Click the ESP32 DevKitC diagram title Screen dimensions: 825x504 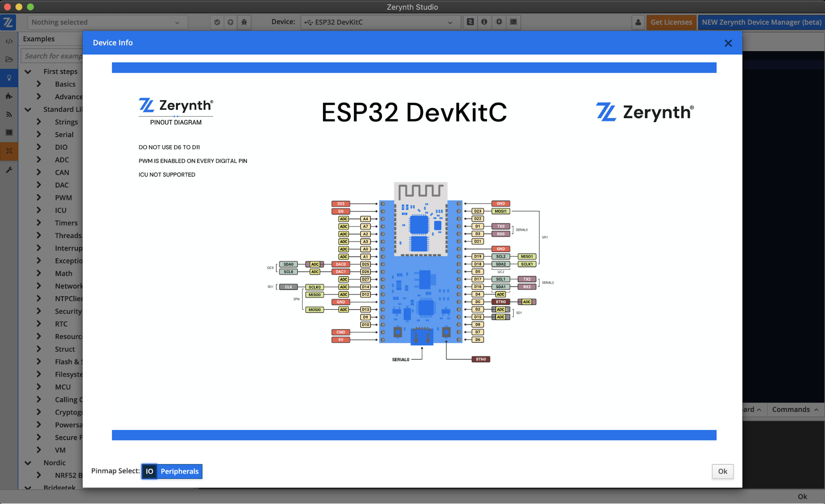pos(414,112)
